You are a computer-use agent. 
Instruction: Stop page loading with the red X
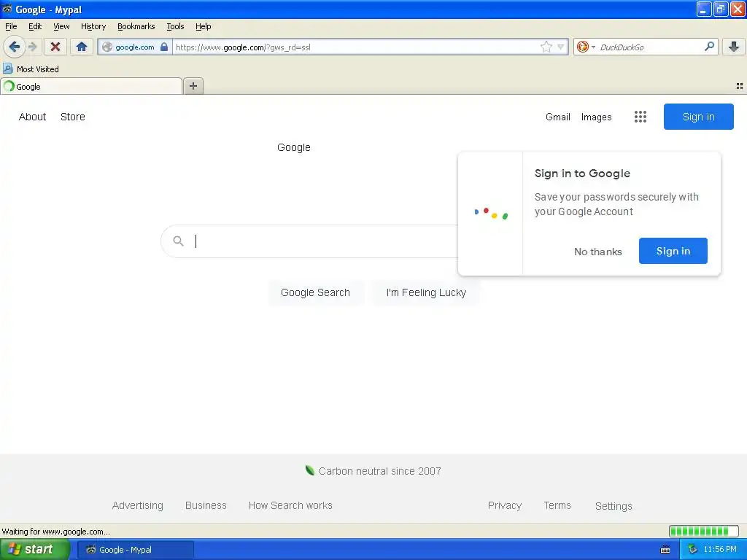[x=55, y=47]
